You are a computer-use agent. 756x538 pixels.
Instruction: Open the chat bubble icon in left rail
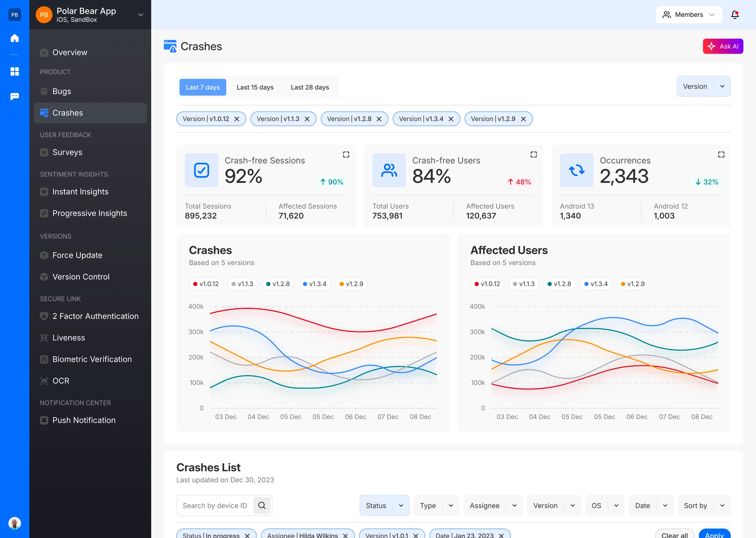click(15, 96)
